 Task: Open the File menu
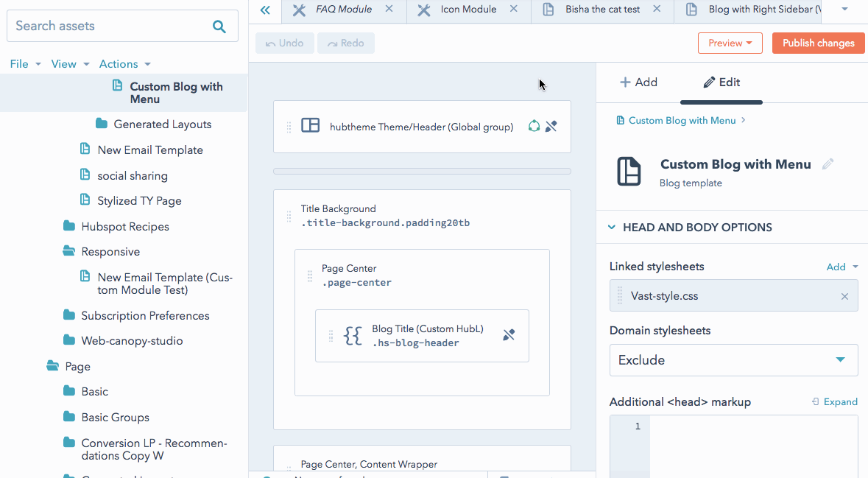25,64
